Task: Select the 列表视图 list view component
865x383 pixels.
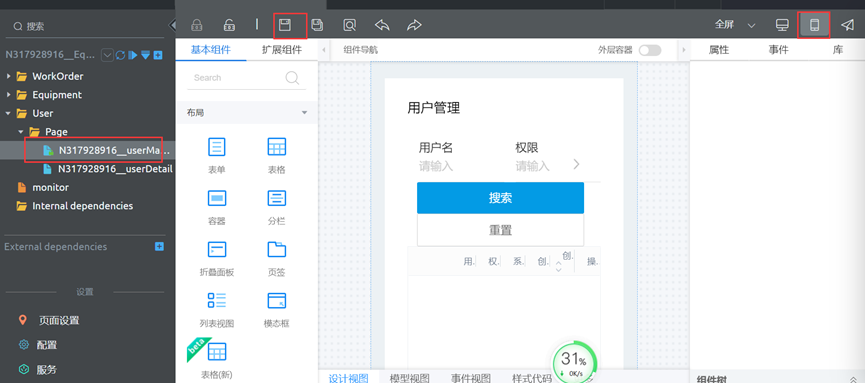Action: coord(216,309)
